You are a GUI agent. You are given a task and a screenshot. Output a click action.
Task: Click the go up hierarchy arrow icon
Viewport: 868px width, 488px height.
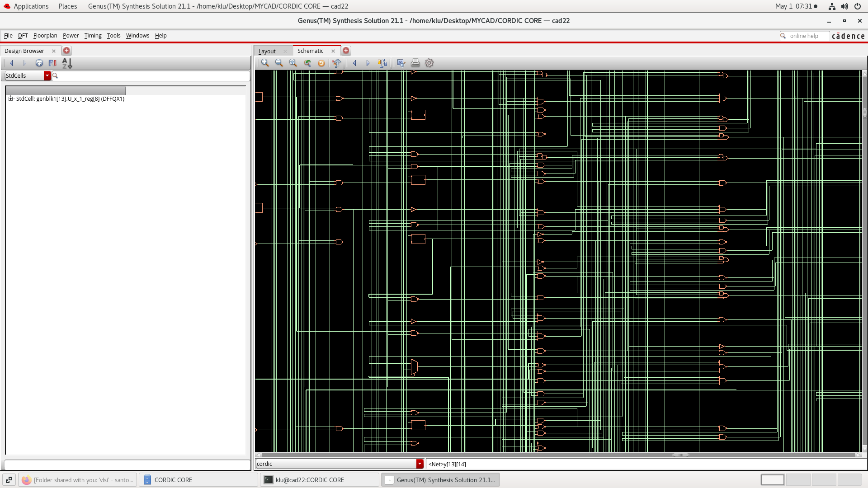[336, 63]
